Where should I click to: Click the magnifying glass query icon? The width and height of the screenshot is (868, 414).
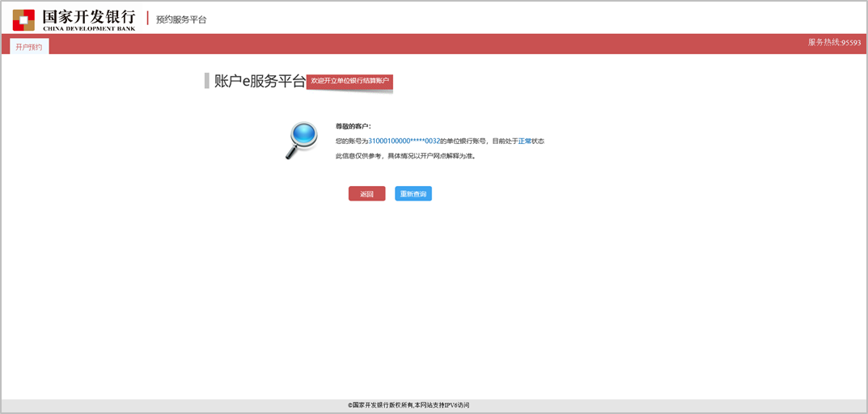pyautogui.click(x=301, y=140)
